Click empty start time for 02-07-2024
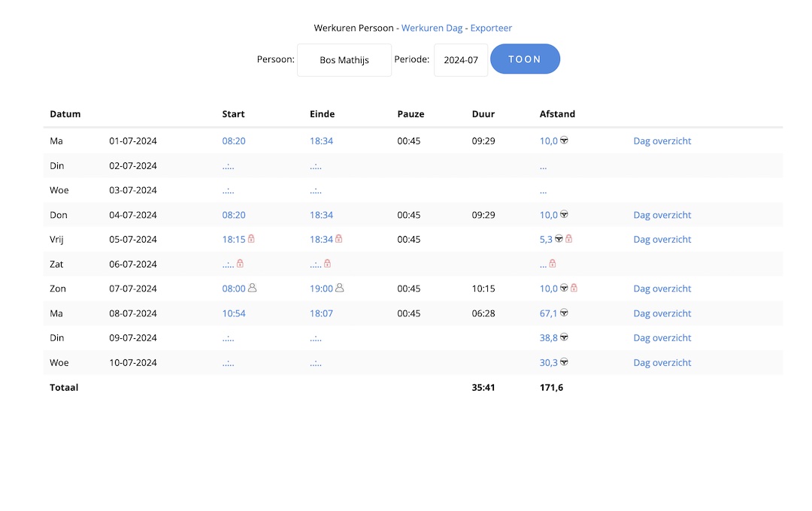812x511 pixels. (228, 166)
